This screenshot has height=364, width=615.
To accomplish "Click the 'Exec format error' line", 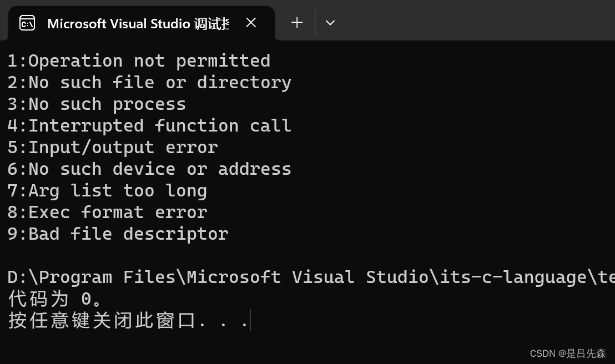I will [x=107, y=212].
